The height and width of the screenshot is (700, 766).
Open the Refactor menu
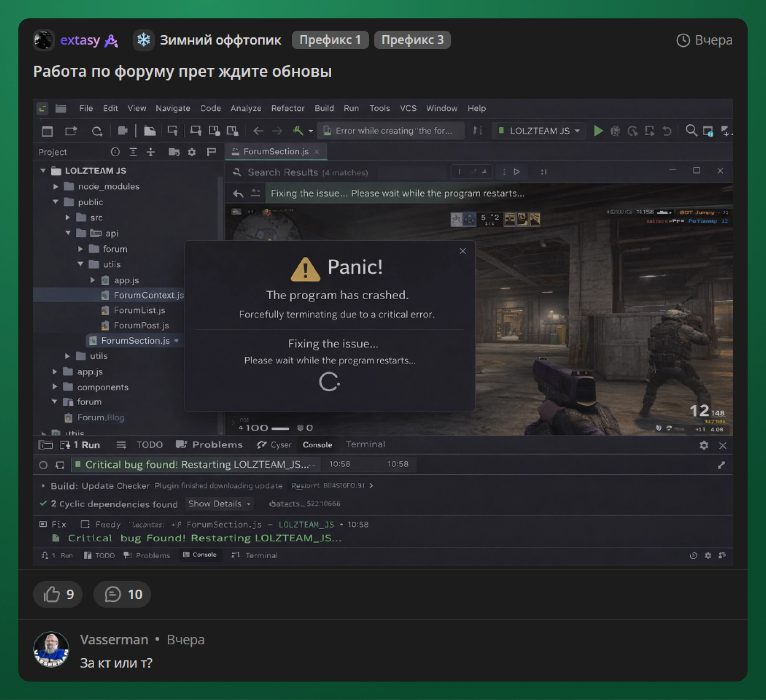point(288,108)
